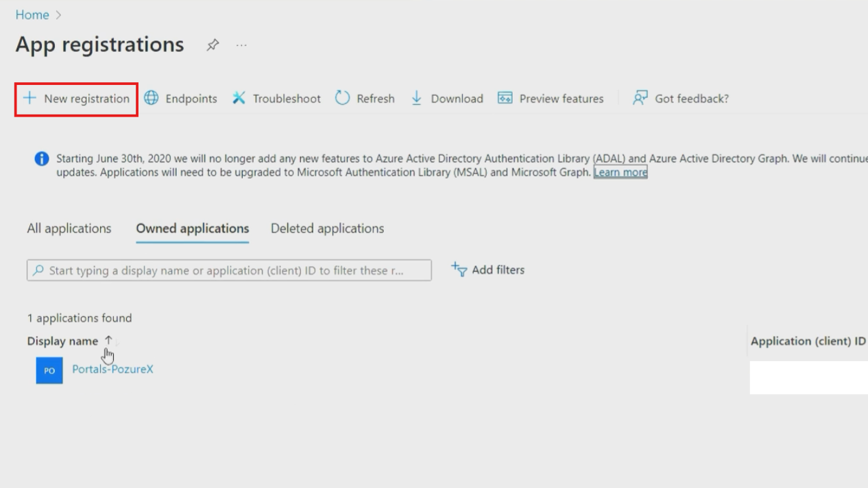Click the plus icon of New registration

coord(29,98)
